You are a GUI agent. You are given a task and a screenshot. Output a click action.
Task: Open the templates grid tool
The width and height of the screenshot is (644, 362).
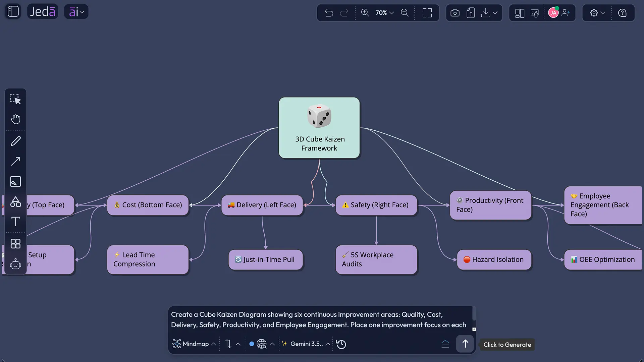(15, 244)
